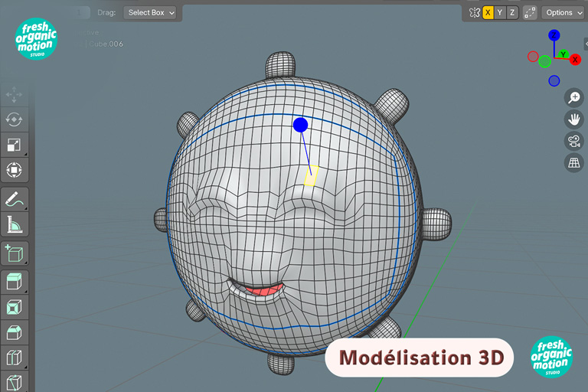Activate the Scale tool
The image size is (588, 392).
14,145
